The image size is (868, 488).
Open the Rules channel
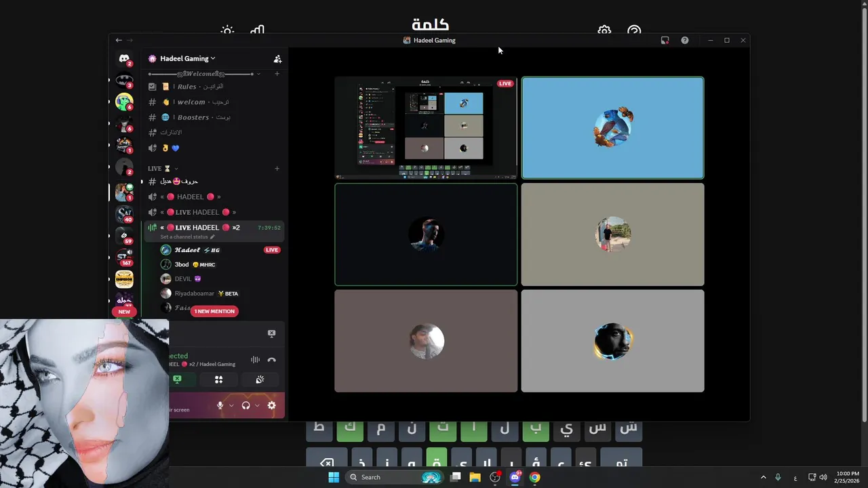pyautogui.click(x=214, y=87)
